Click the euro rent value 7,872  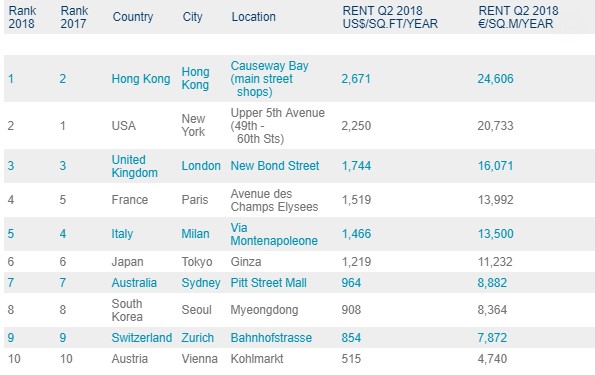(492, 338)
